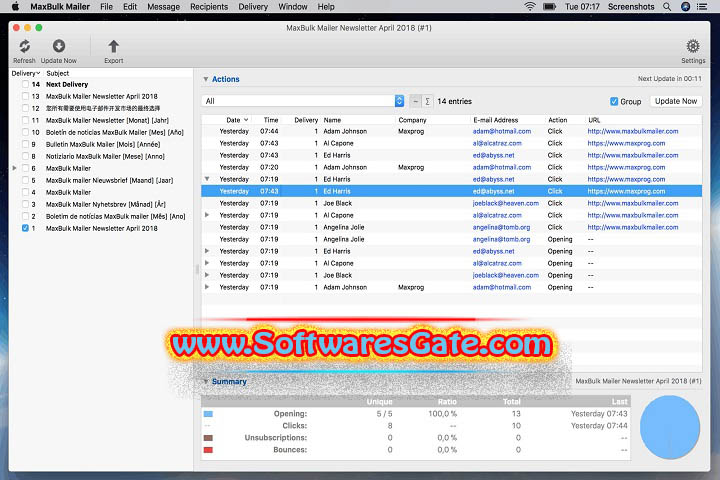Toggle checkbox for delivery 14 Next Delivery
Viewport: 720px width, 480px height.
click(25, 85)
